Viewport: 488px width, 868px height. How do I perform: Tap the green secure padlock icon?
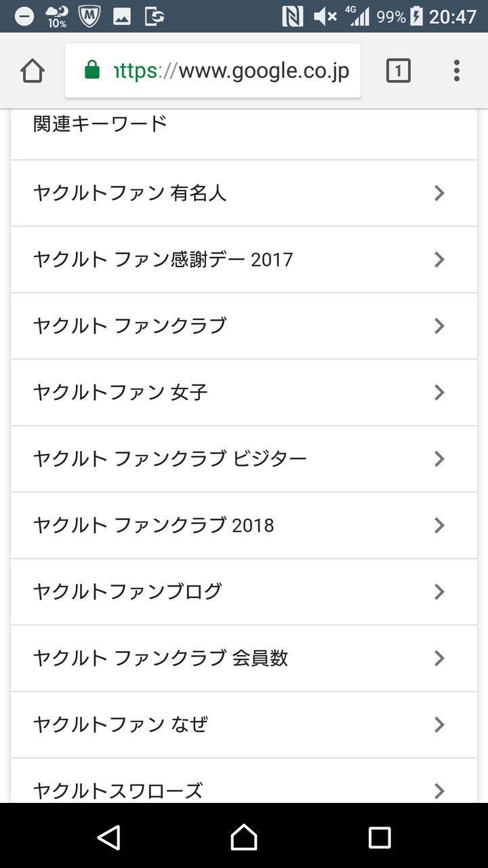point(91,71)
